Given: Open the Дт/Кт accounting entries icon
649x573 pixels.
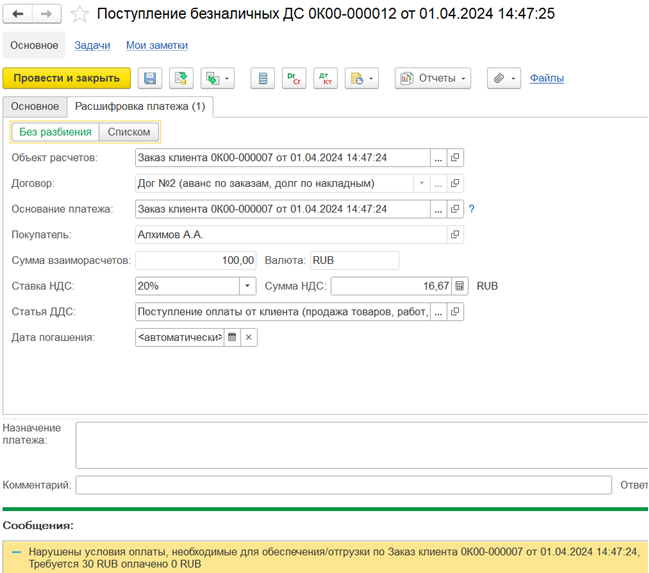Looking at the screenshot, I should (x=325, y=78).
